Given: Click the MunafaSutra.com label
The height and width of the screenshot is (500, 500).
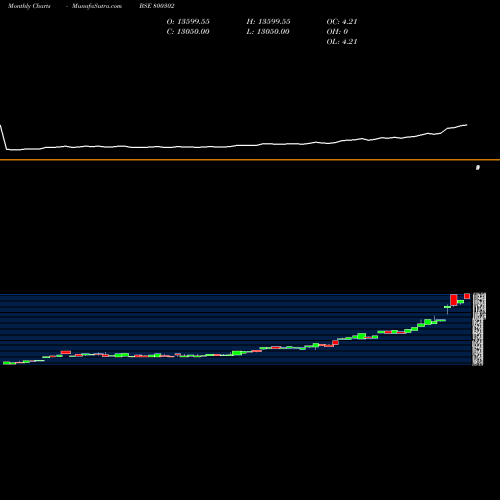Looking at the screenshot, I should tap(97, 6).
